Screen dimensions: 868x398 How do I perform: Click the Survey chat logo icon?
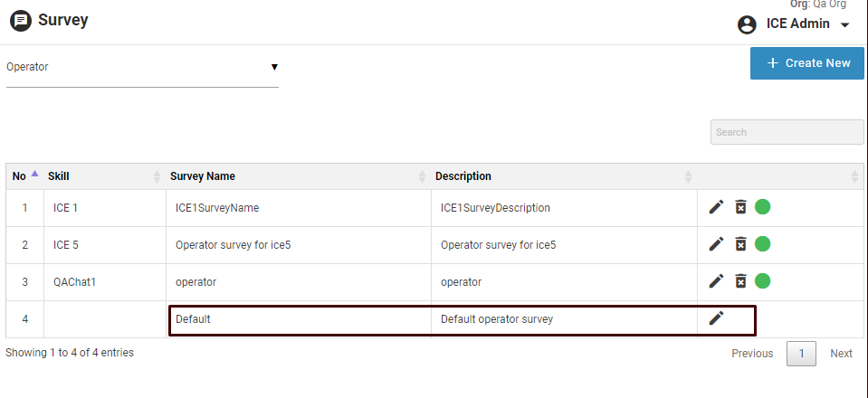(x=20, y=20)
